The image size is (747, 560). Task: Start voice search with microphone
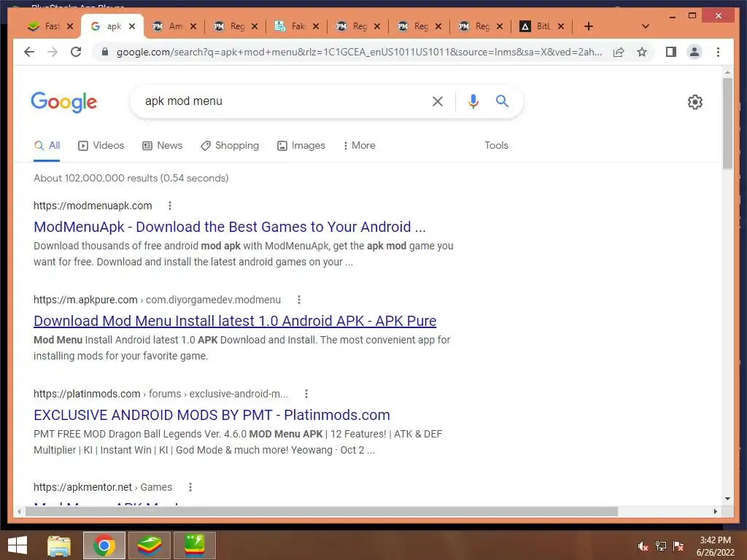[x=473, y=101]
